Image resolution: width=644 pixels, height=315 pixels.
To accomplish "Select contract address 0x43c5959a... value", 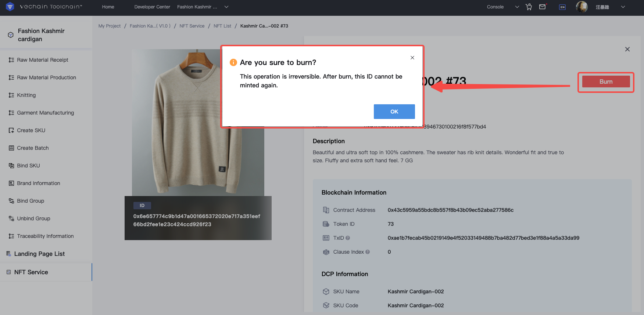I will coord(451,210).
